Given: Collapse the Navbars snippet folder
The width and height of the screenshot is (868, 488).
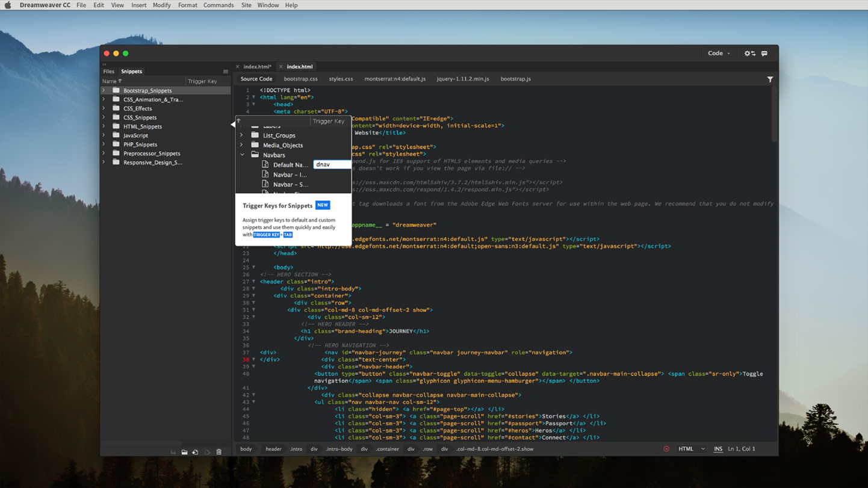Looking at the screenshot, I should coord(243,155).
